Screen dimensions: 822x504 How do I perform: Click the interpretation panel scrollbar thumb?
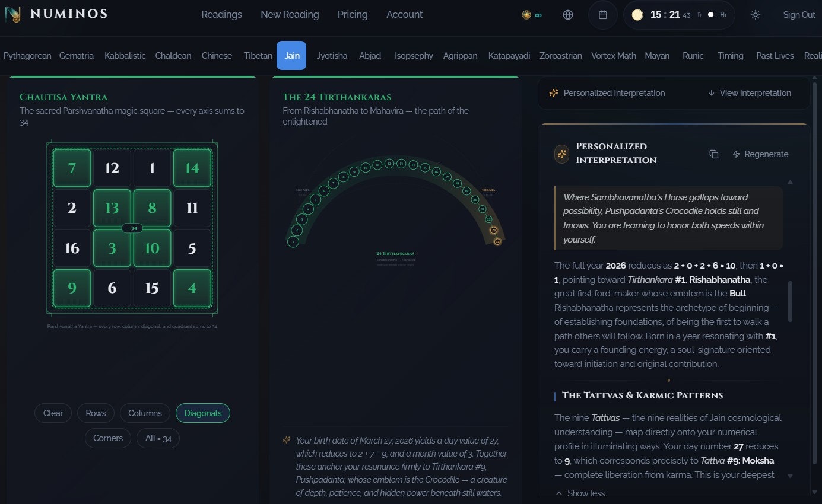click(x=790, y=302)
